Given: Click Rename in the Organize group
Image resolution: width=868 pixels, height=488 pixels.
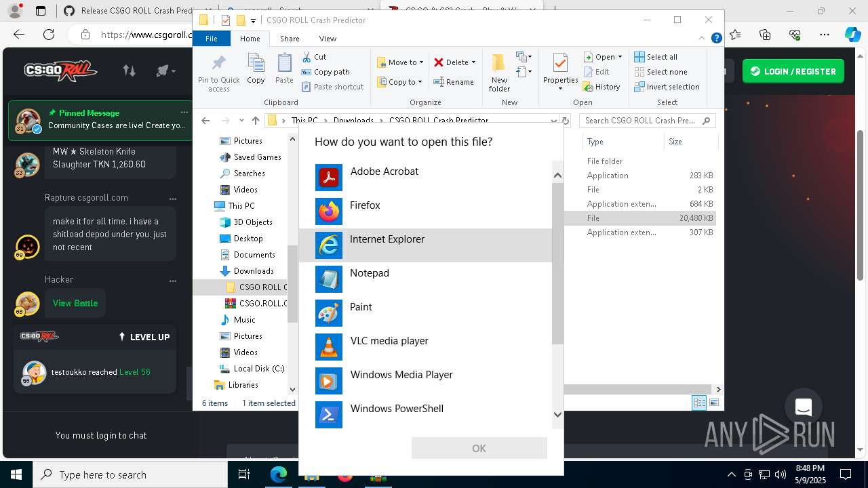Looking at the screenshot, I should coord(454,82).
